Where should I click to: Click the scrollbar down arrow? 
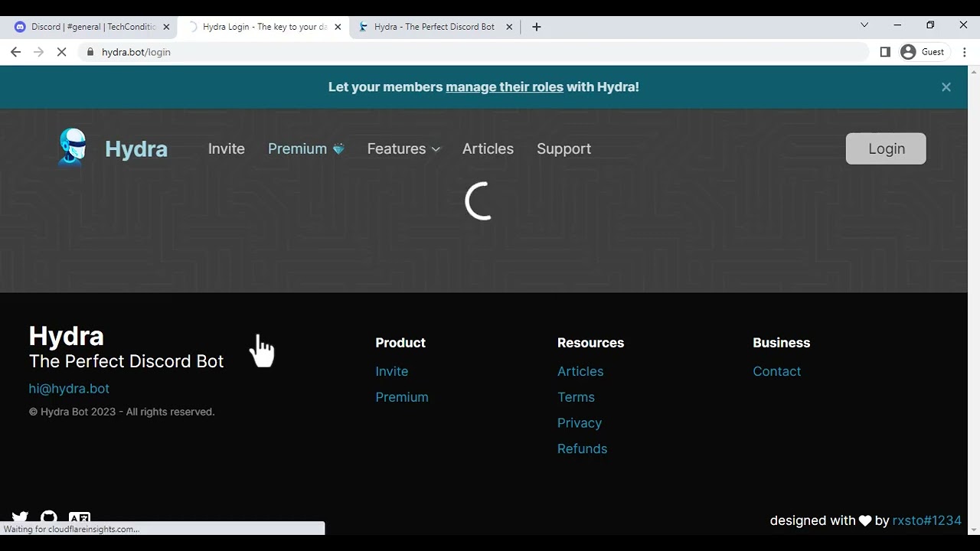coord(974,529)
